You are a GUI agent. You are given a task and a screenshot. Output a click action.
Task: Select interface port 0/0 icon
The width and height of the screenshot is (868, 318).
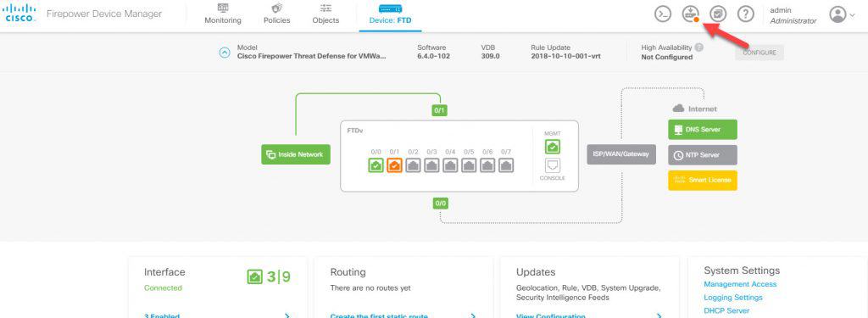pyautogui.click(x=376, y=165)
